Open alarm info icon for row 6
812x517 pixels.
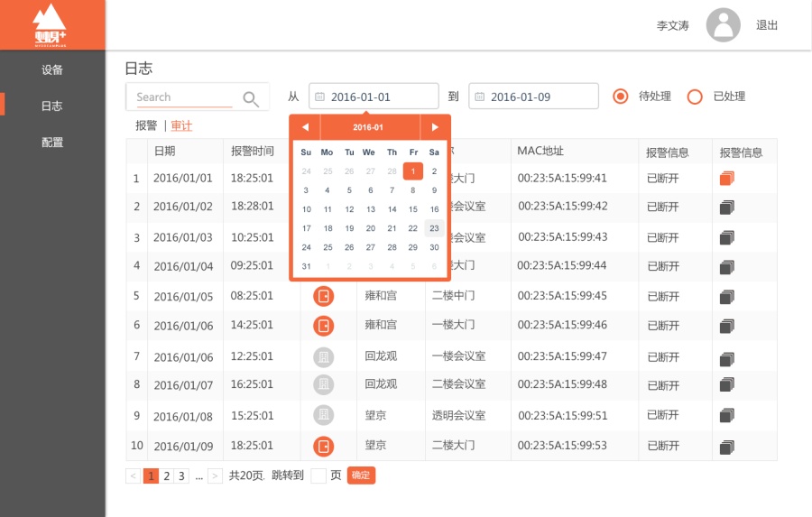tap(727, 326)
